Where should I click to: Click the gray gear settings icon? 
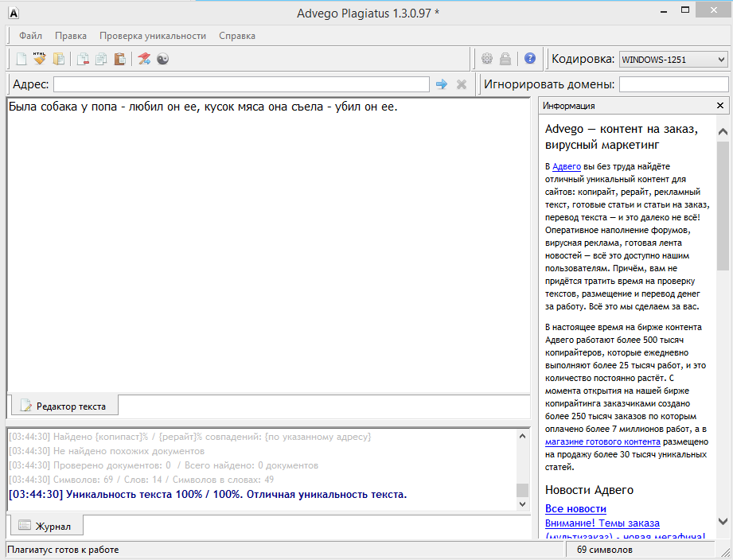pos(487,59)
